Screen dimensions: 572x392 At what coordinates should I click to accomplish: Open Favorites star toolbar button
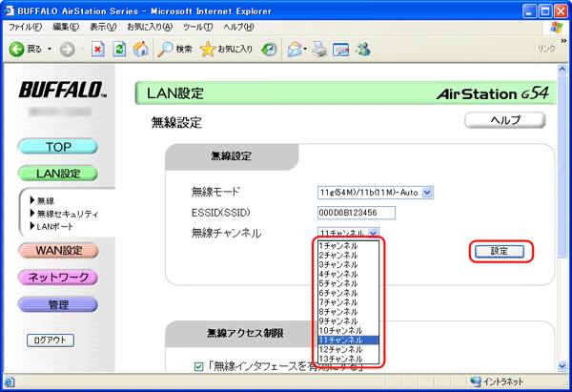click(x=226, y=50)
